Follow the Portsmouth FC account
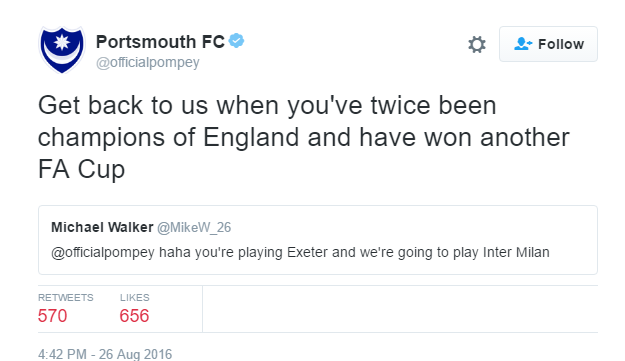 (548, 44)
